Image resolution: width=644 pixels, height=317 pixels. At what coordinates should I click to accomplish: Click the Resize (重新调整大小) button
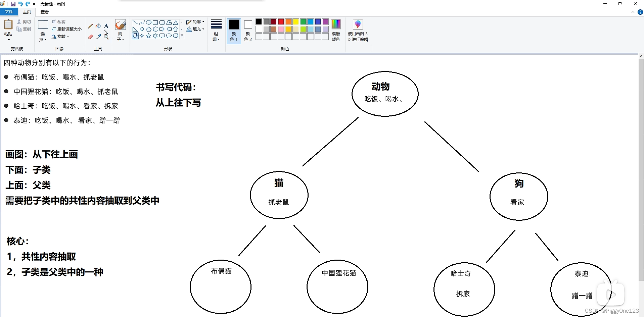point(67,29)
